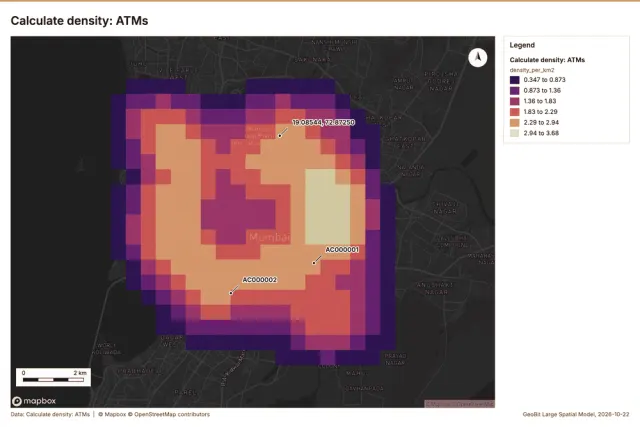
Task: Click the 'Calculate density: ATMs' legend layer title
Action: pyautogui.click(x=547, y=60)
